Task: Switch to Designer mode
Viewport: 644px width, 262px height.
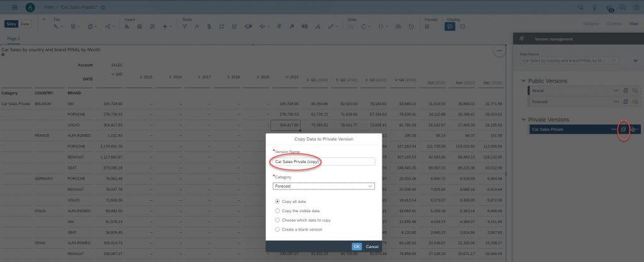Action: (x=591, y=24)
